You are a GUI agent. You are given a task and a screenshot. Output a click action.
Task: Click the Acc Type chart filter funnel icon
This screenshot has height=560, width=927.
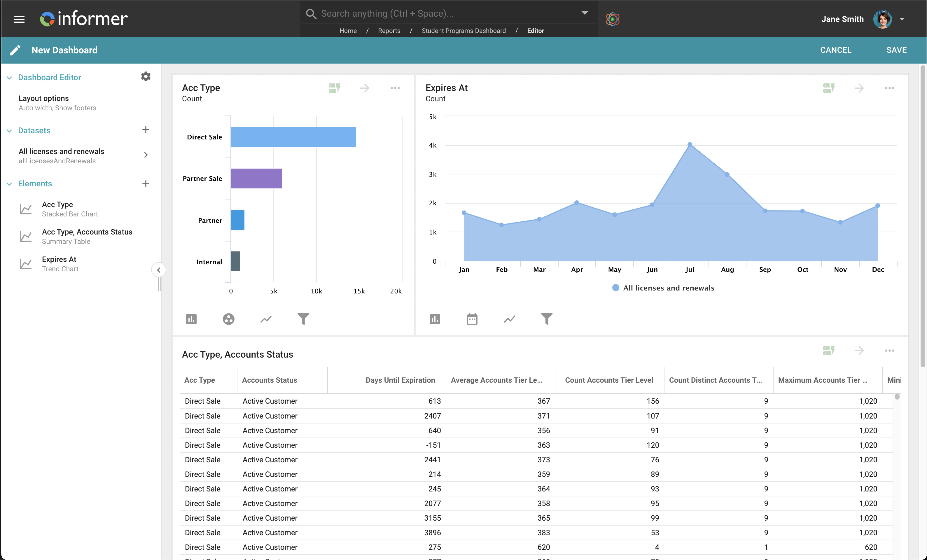coord(303,319)
